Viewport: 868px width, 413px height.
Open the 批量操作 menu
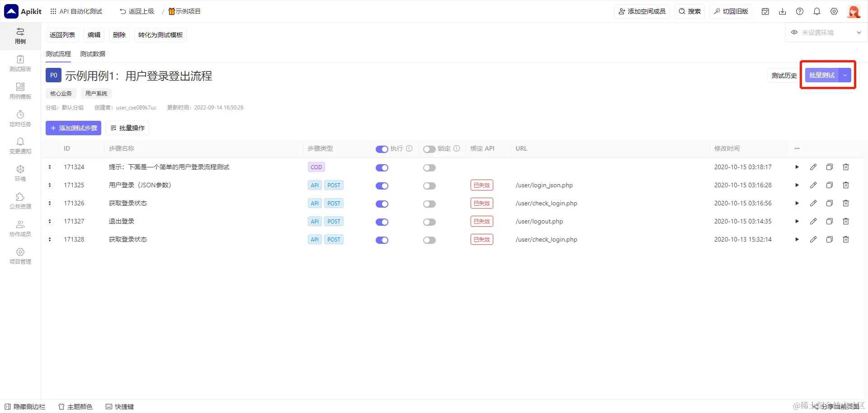[x=127, y=128]
